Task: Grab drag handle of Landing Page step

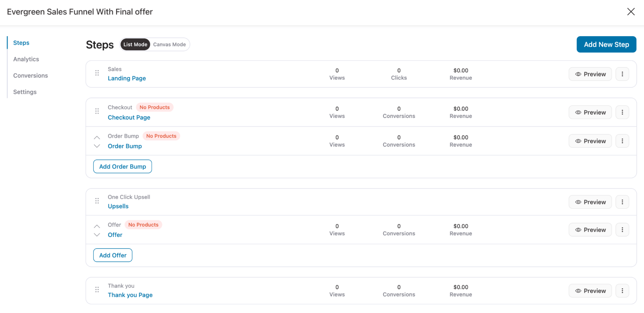Action: coord(97,73)
